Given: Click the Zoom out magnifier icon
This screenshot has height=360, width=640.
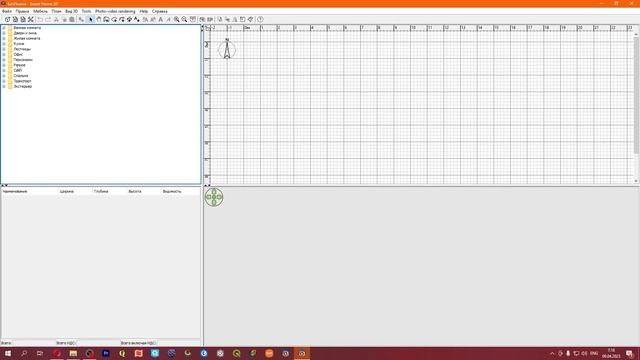Looking at the screenshot, I should [x=184, y=19].
